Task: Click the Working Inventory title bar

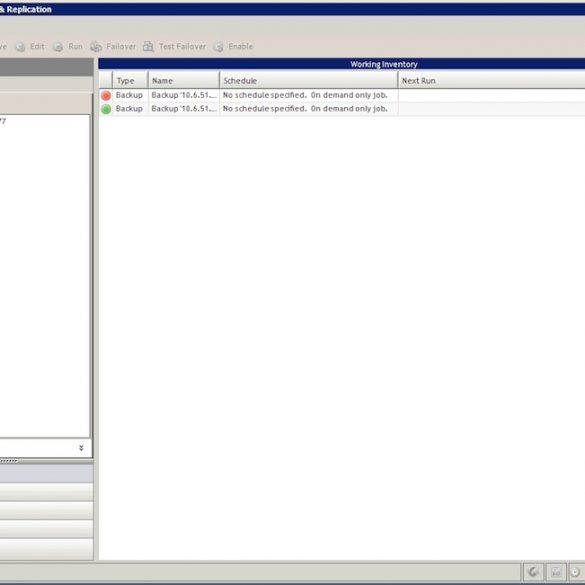Action: click(x=341, y=64)
